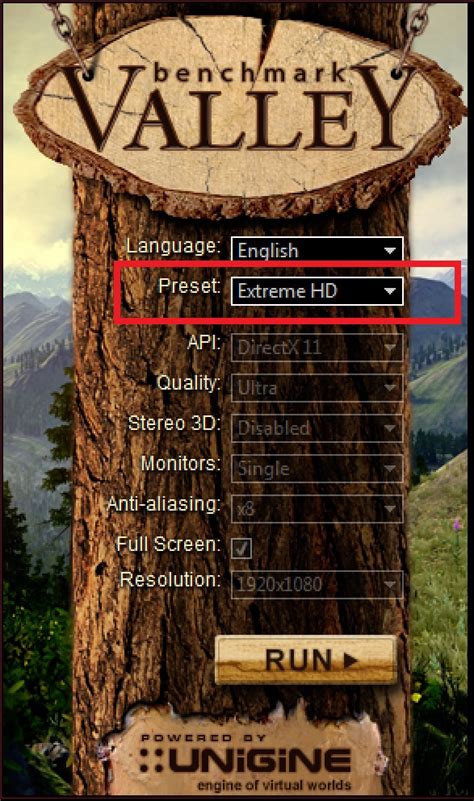Image resolution: width=474 pixels, height=801 pixels.
Task: Click the UNIGINE logo at bottom
Action: [245, 760]
